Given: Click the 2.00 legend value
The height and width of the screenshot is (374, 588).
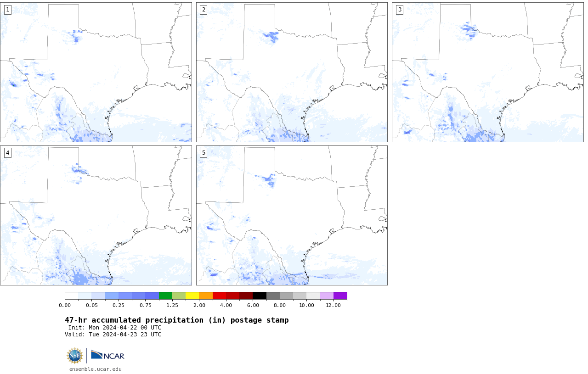Looking at the screenshot, I should point(199,305).
